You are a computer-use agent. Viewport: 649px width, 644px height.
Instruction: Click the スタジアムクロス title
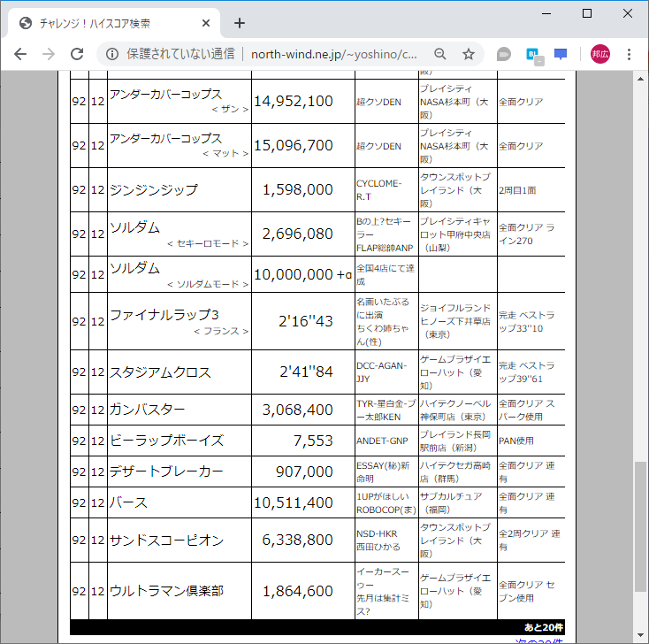pos(160,372)
